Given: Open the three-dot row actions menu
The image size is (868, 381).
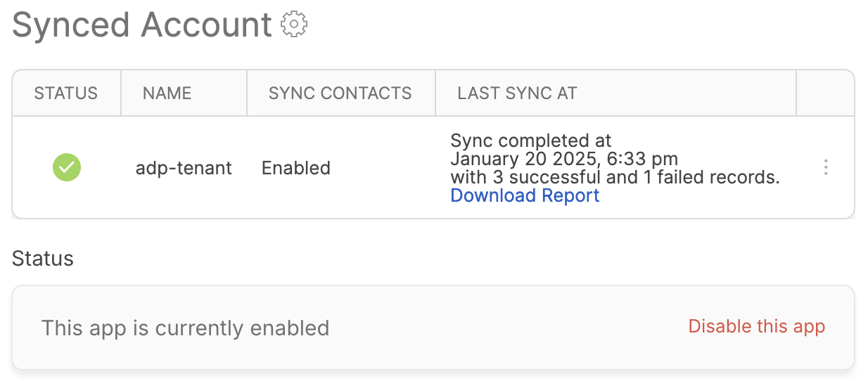Looking at the screenshot, I should click(x=826, y=167).
